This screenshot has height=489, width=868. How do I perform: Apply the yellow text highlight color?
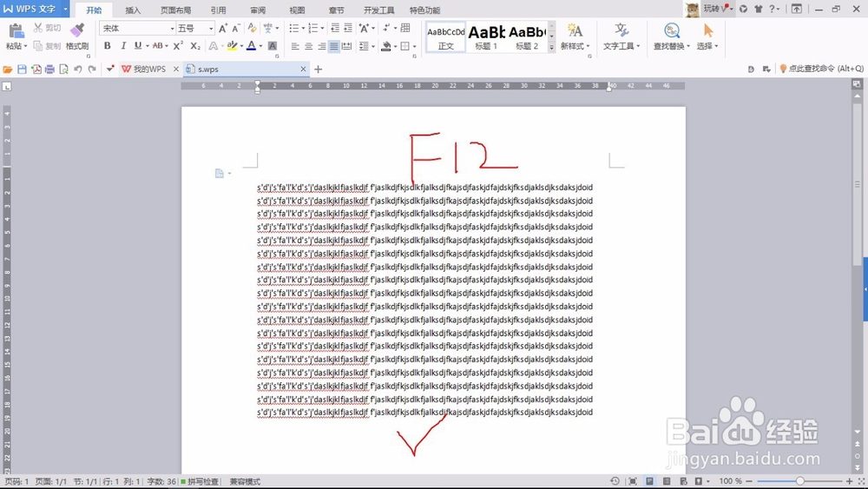pyautogui.click(x=232, y=46)
